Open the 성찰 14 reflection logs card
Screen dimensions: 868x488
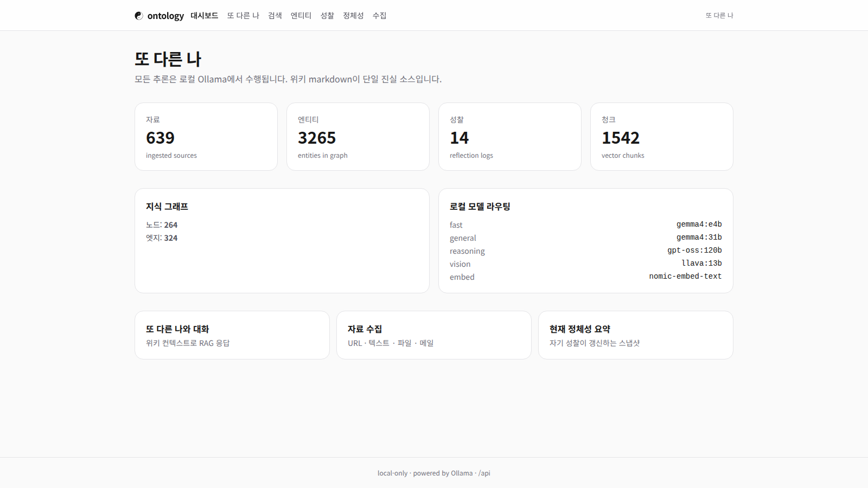(x=510, y=137)
